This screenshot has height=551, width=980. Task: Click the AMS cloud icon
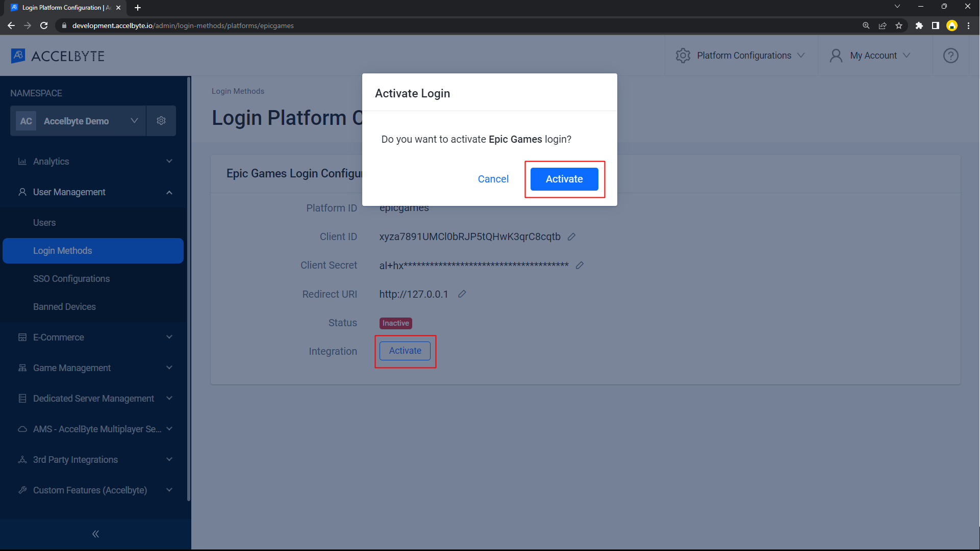[x=22, y=429]
